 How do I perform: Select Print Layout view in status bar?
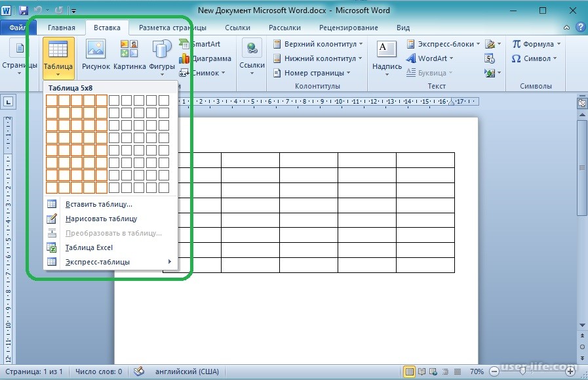tap(410, 371)
